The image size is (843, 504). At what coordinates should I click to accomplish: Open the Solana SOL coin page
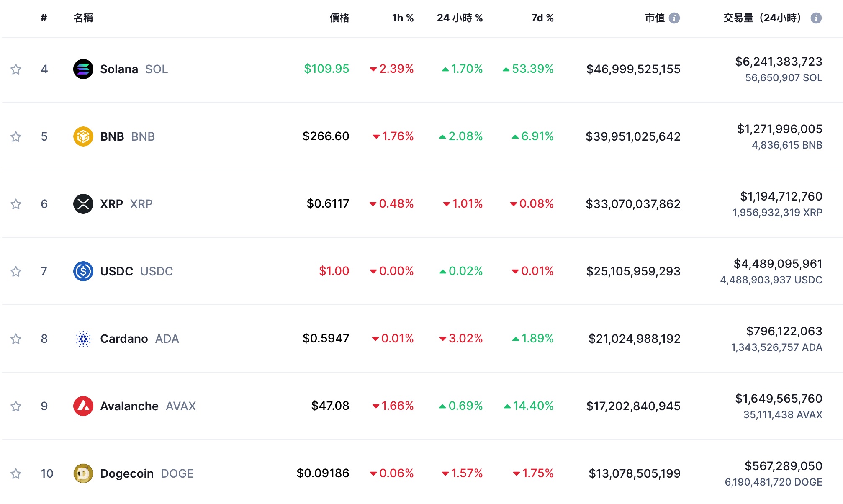coord(134,69)
